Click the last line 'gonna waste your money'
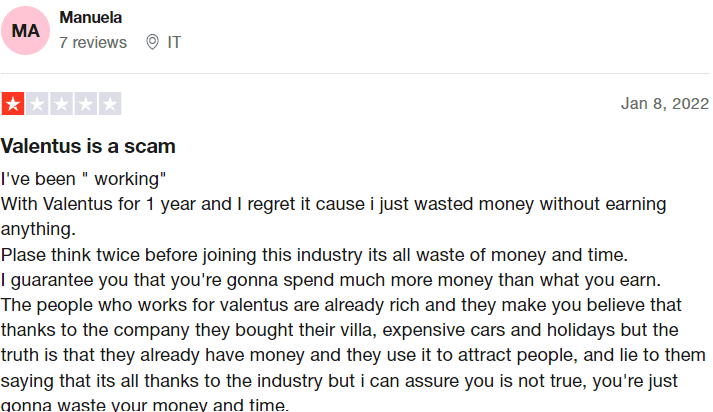The width and height of the screenshot is (713, 412). (x=145, y=404)
